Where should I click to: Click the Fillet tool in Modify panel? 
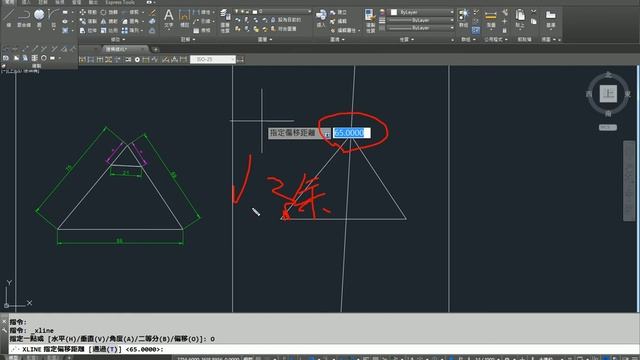pos(131,21)
